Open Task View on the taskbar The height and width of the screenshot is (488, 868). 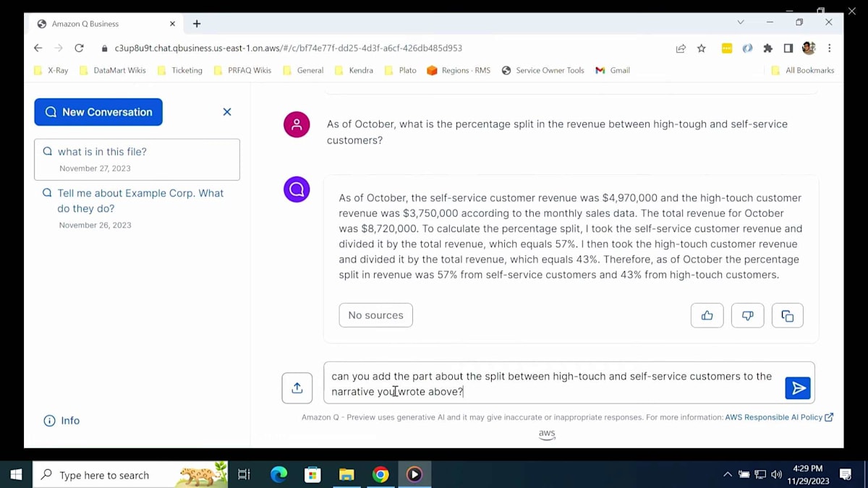[244, 475]
